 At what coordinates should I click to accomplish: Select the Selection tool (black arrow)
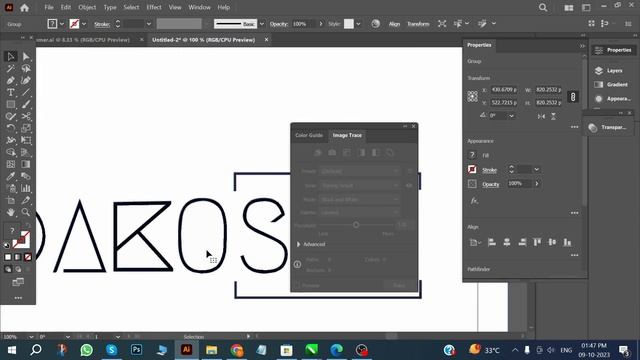tap(11, 56)
